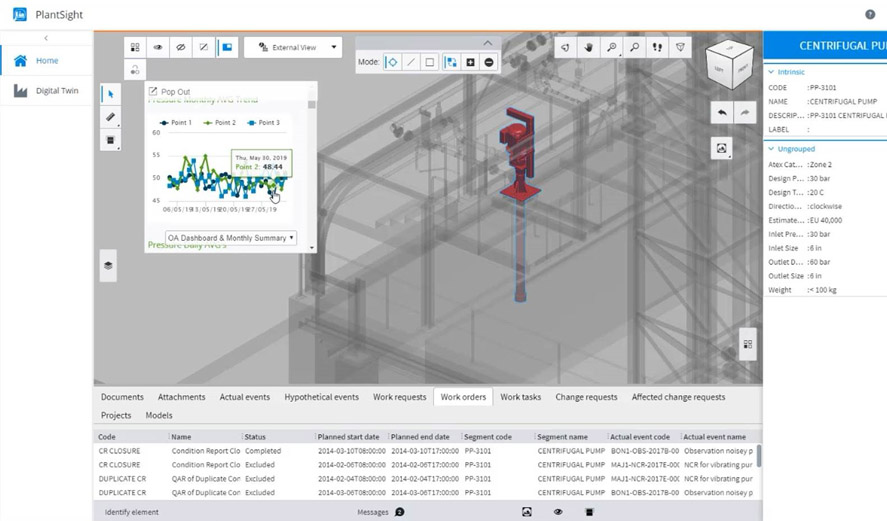Open the layers stack icon

point(108,265)
